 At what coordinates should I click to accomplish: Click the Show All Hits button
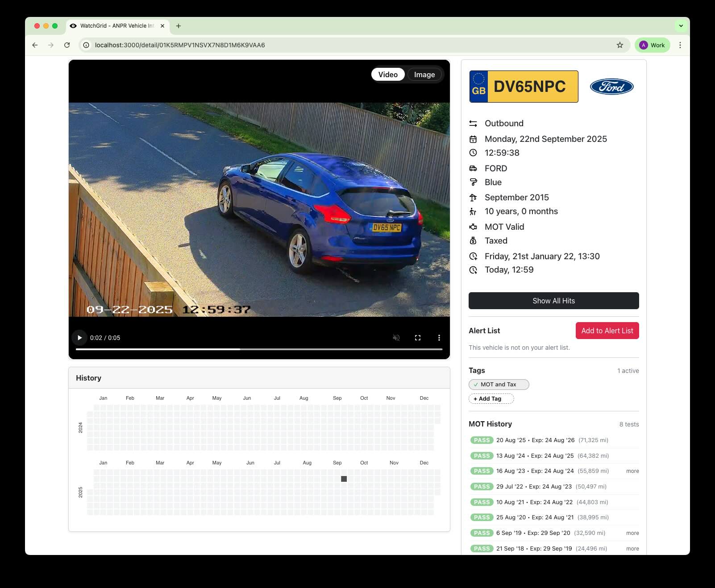click(x=553, y=301)
